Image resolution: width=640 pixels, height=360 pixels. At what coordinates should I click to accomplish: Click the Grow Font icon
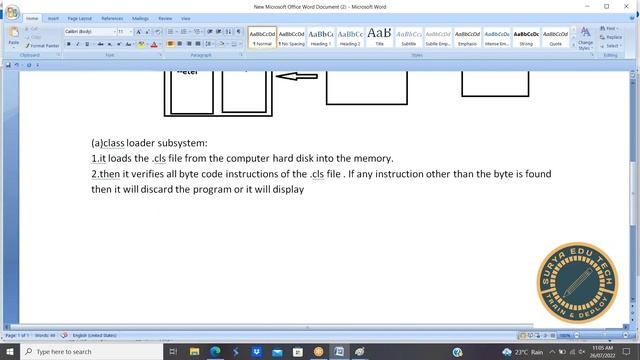pyautogui.click(x=138, y=31)
